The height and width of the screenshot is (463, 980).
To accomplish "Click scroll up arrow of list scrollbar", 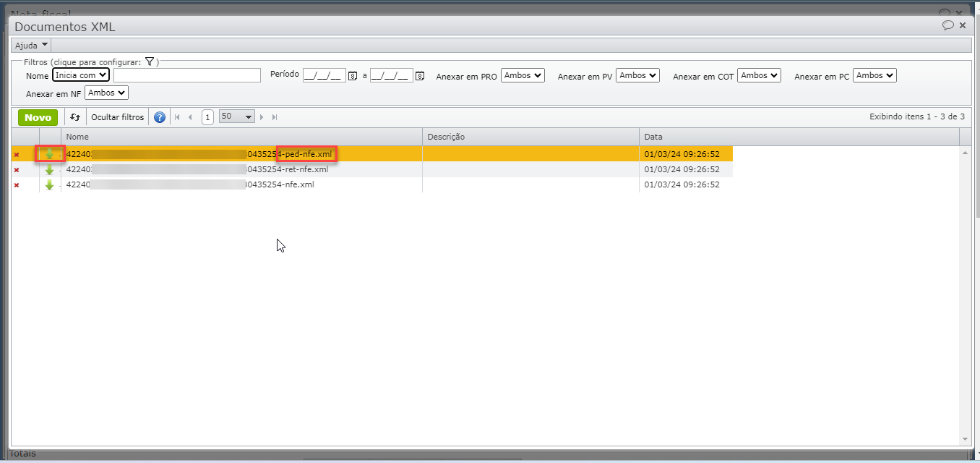I will (965, 153).
